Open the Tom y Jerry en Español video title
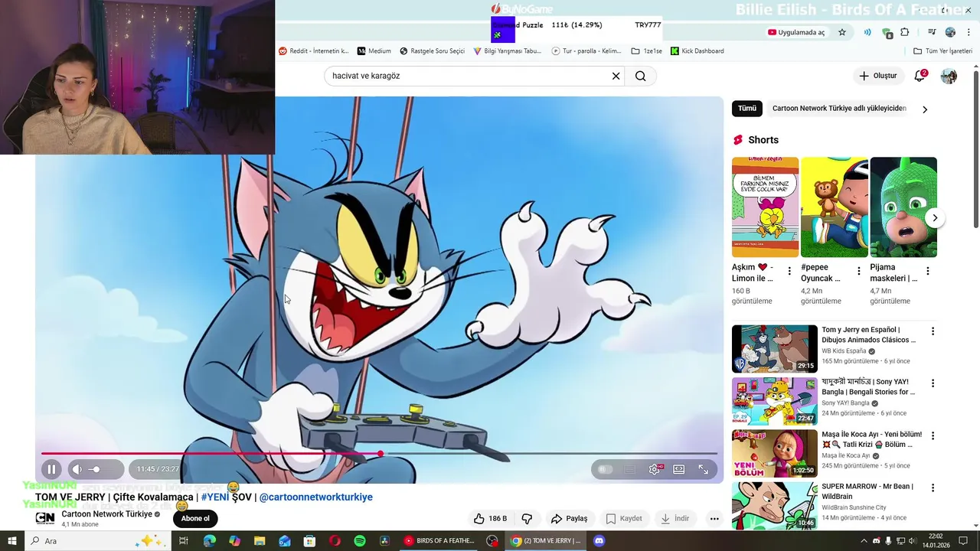This screenshot has width=980, height=551. pyautogui.click(x=869, y=334)
